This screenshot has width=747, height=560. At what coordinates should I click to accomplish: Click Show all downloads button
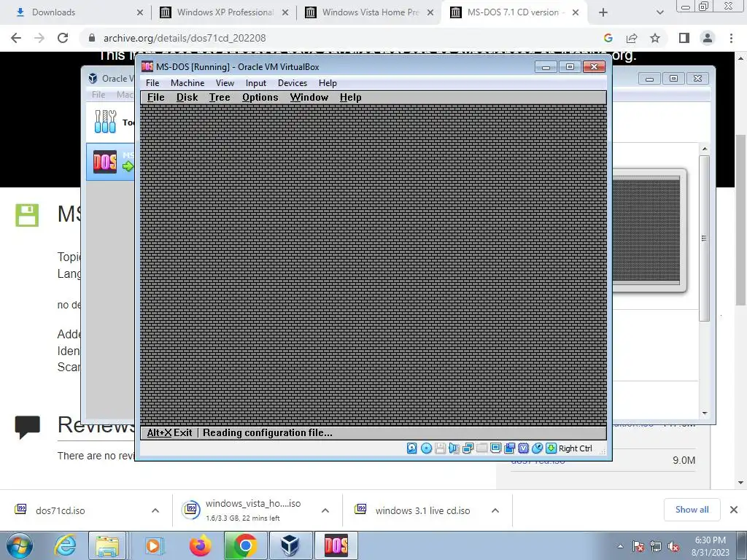pos(692,510)
